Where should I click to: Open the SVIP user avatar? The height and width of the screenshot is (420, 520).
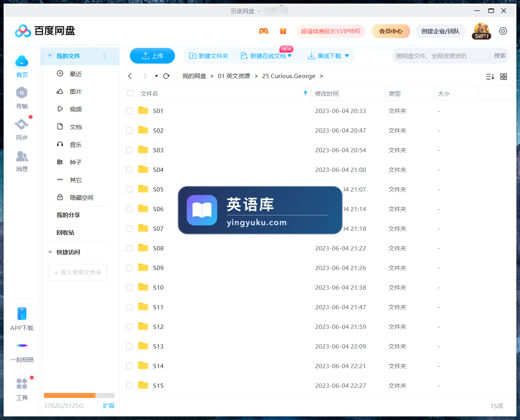click(482, 31)
